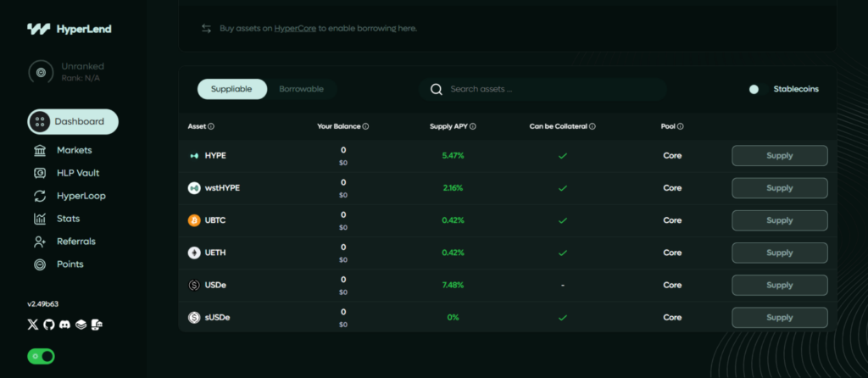Screen dimensions: 868x378
Task: Click the version label v2.49b63
Action: [x=42, y=304]
